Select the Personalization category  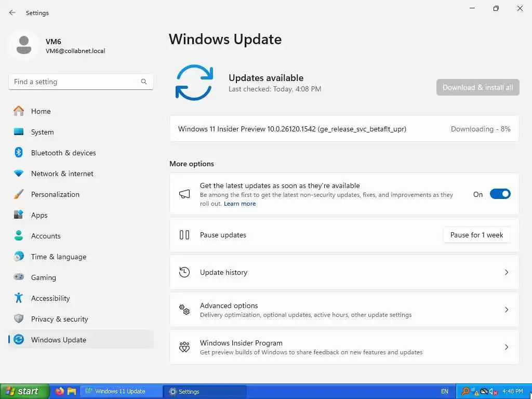tap(81, 194)
